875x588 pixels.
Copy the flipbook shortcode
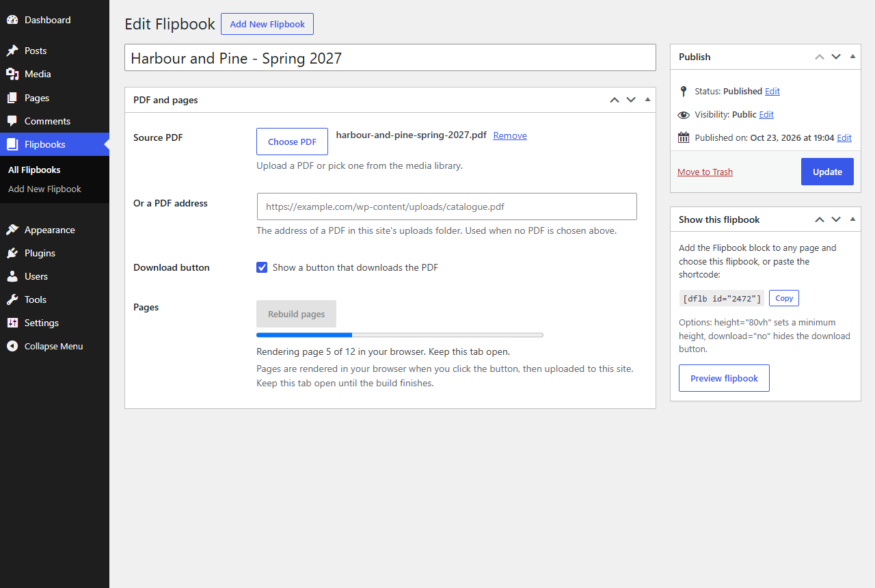[x=784, y=298]
